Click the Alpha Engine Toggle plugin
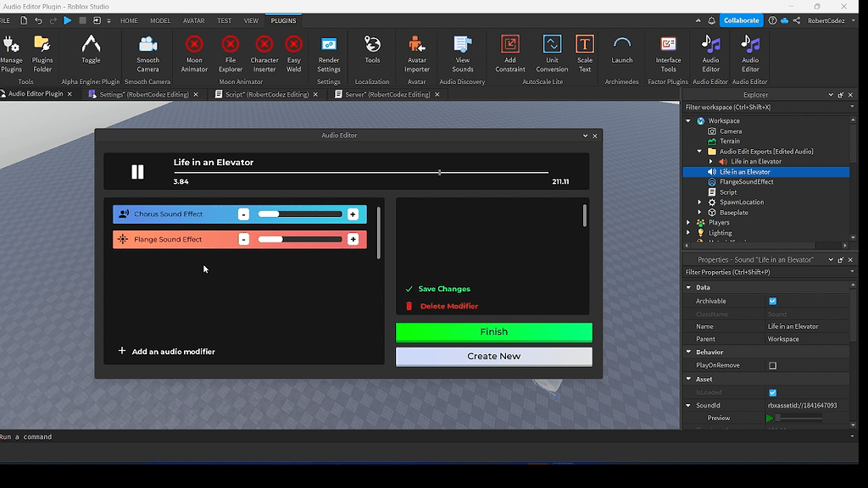 tap(91, 50)
